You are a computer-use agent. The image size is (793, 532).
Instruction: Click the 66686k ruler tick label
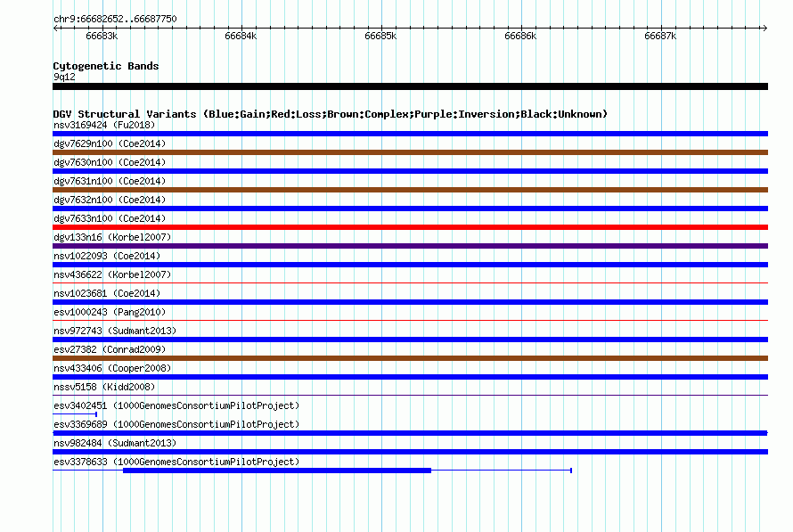tap(520, 36)
